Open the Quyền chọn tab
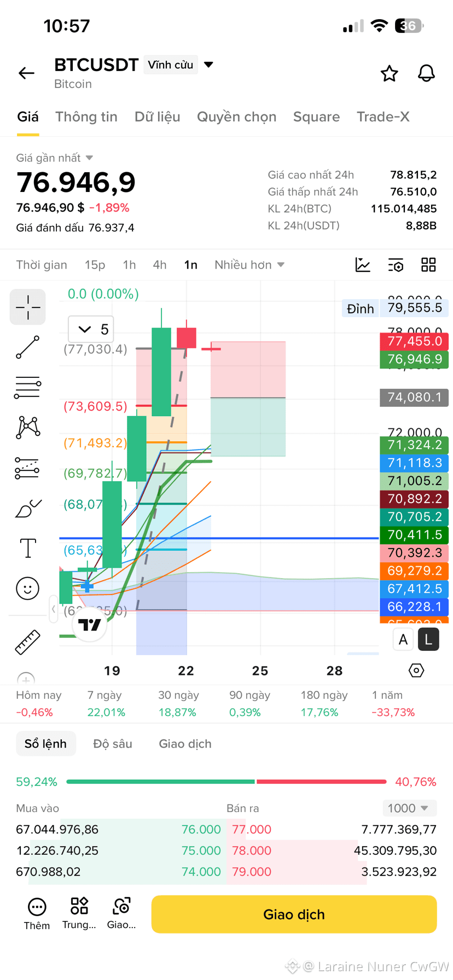This screenshot has width=453, height=980. (x=237, y=117)
